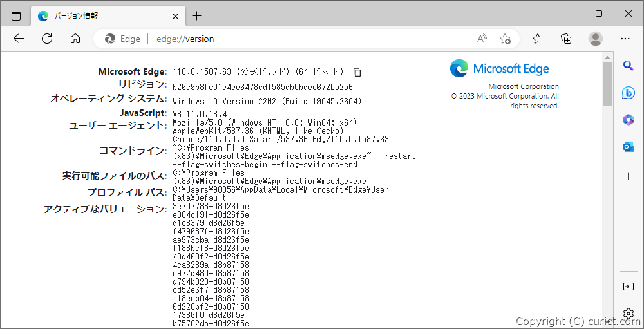Viewport: 644px width, 329px height.
Task: Click the Chrome/110.0.0.0 Safari line
Action: (x=281, y=139)
